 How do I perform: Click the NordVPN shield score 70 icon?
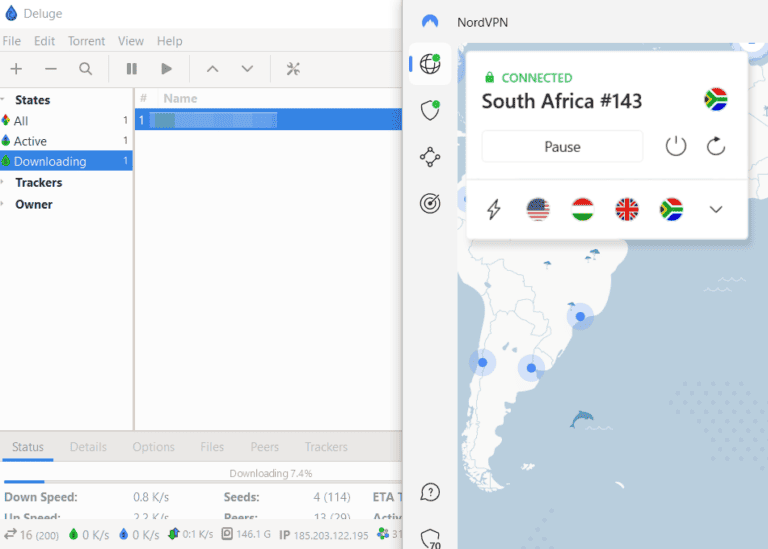[430, 539]
